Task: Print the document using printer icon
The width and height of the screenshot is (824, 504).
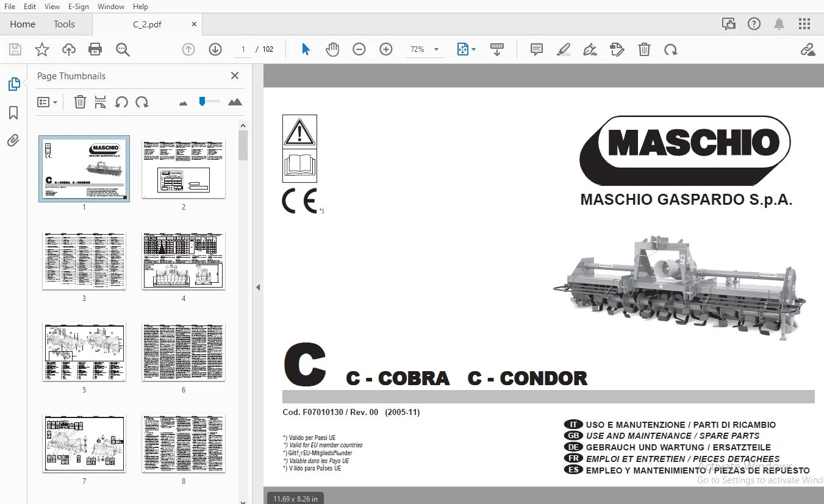Action: point(95,49)
